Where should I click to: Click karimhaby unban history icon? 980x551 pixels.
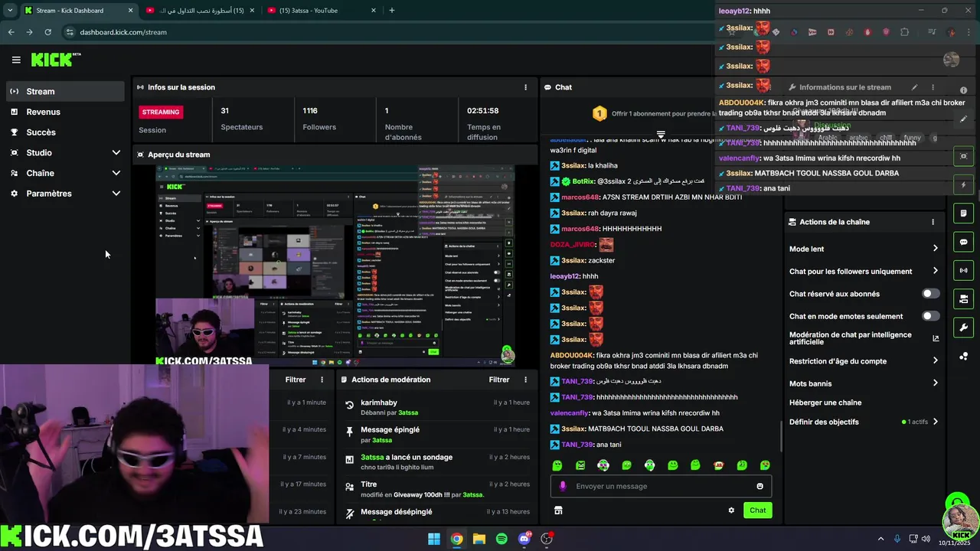point(350,405)
